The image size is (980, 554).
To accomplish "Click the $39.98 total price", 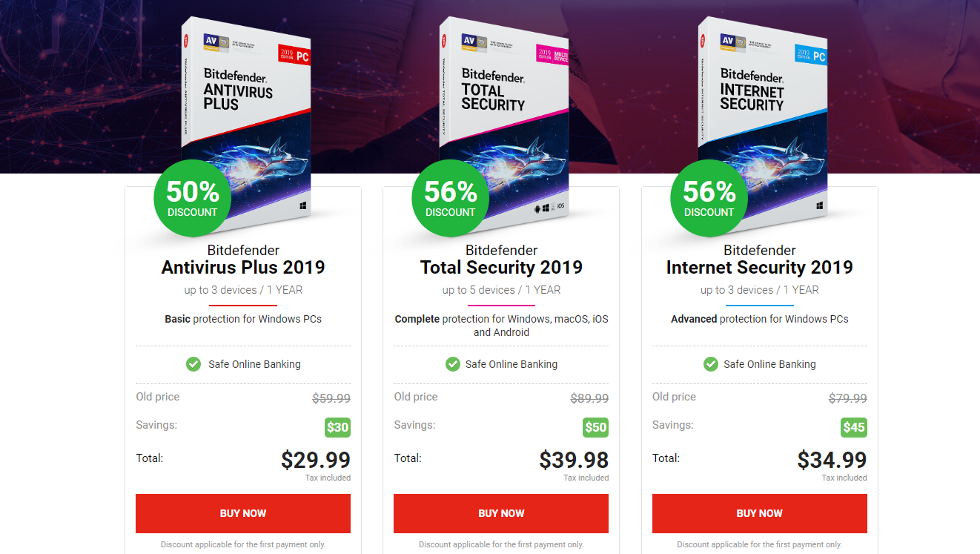I will click(x=574, y=460).
